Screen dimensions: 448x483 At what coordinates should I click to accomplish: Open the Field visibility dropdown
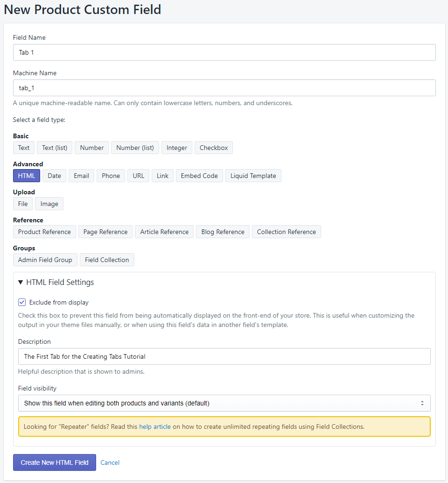tap(224, 403)
